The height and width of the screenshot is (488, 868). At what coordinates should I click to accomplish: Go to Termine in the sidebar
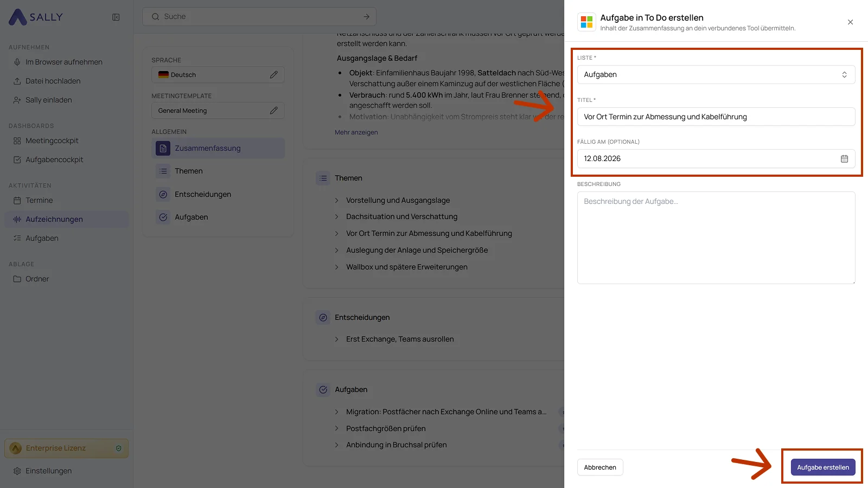pyautogui.click(x=66, y=201)
